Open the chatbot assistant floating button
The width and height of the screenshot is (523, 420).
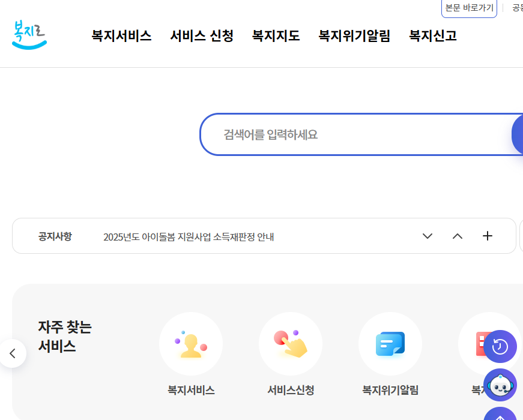500,385
